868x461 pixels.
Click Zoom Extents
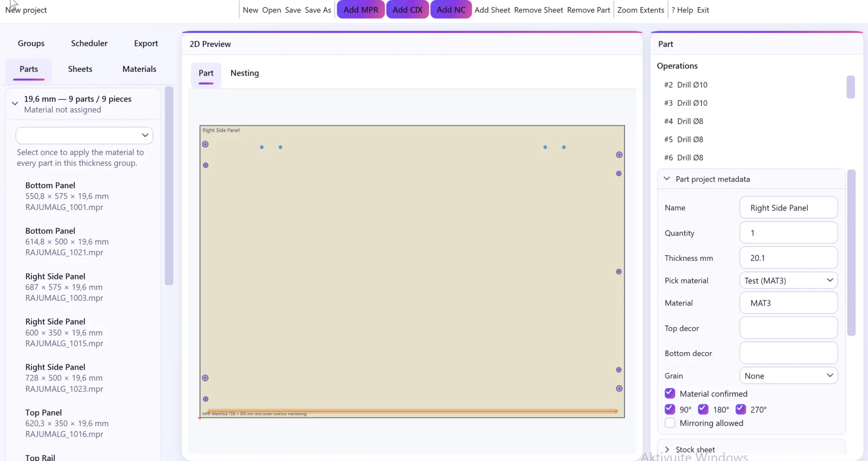coord(640,10)
